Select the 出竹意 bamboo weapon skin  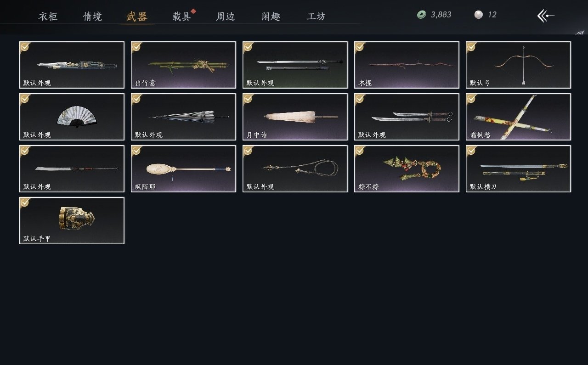coord(183,65)
